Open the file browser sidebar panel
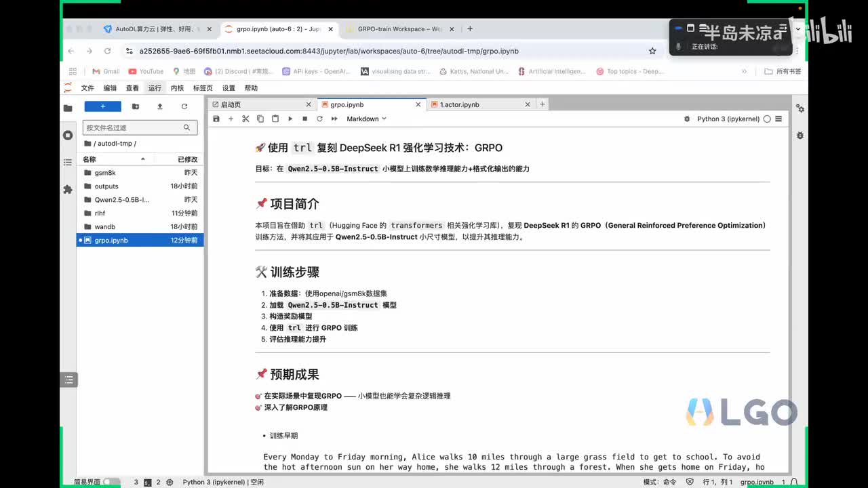Image resolution: width=868 pixels, height=488 pixels. point(68,108)
